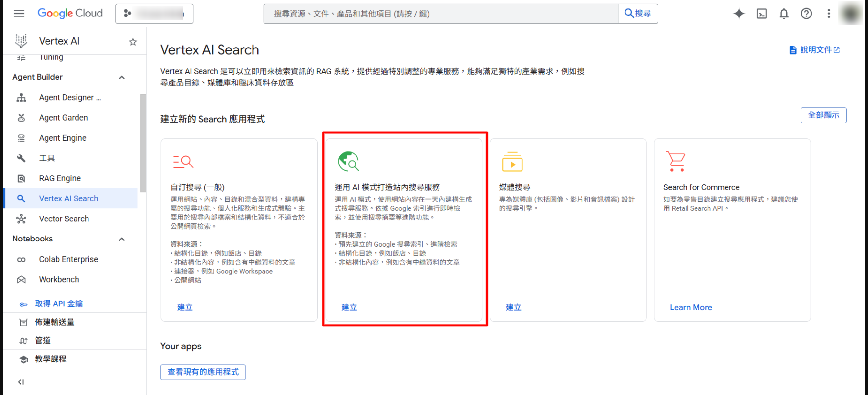Image resolution: width=868 pixels, height=395 pixels.
Task: Open the help question mark icon
Action: tap(806, 14)
